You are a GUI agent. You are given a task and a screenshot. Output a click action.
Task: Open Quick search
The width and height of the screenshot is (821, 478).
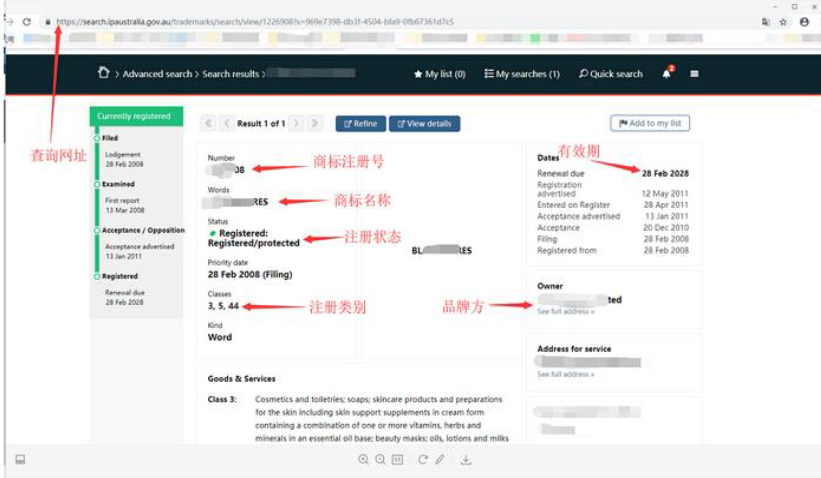click(610, 74)
